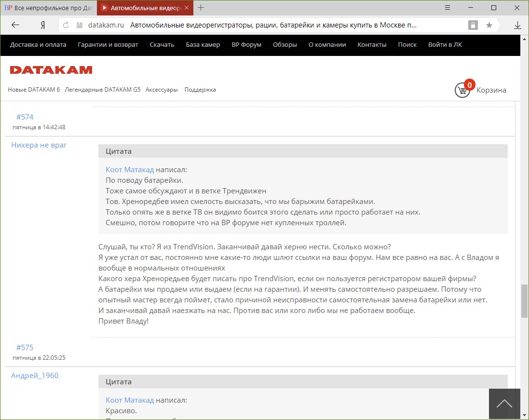Open the Нихера не враг user profile
Viewport: 529px width, 420px height.
(x=39, y=145)
